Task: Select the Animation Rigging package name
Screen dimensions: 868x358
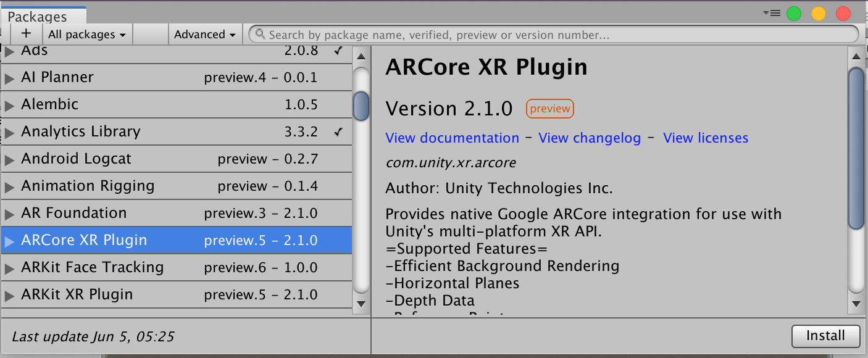Action: tap(88, 186)
